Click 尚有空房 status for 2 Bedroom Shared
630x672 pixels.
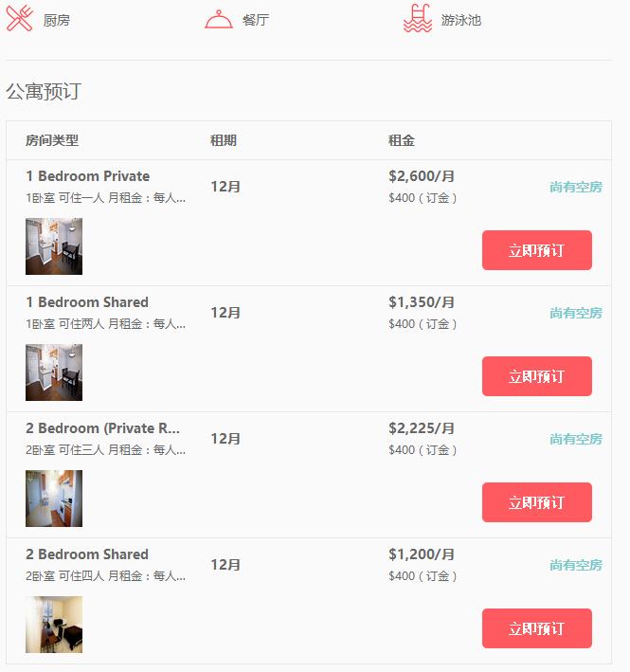[x=575, y=565]
